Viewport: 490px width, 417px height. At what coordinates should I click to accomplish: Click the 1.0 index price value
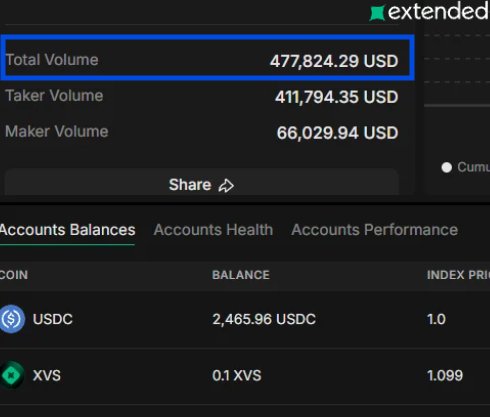tap(436, 319)
